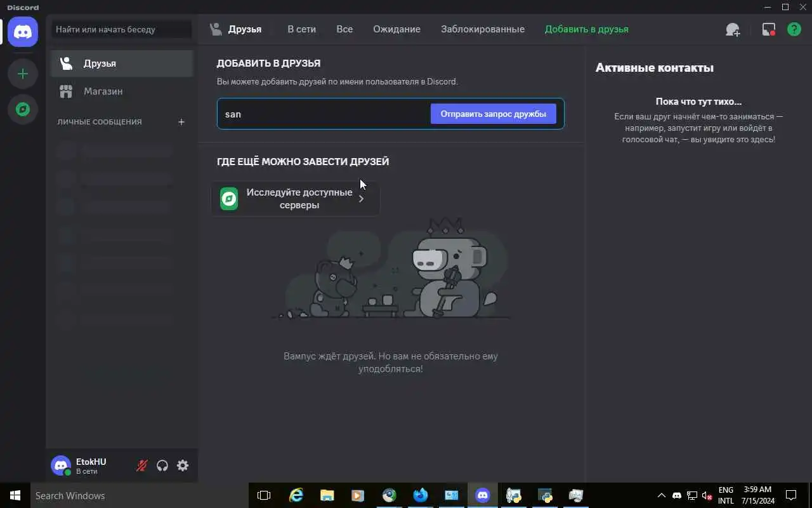
Task: Click the green compass icon in servers card
Action: (x=229, y=199)
